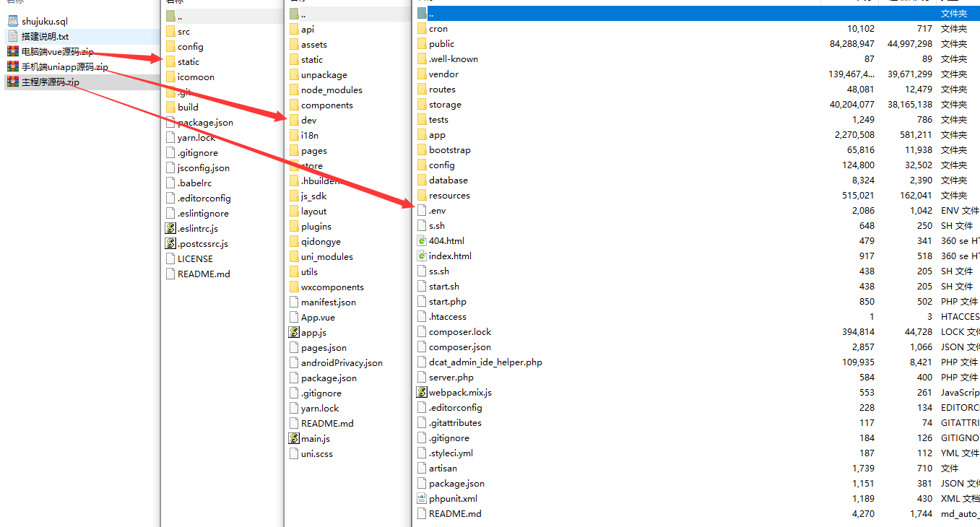Click the script icon beside app.js
Viewport: 980px width, 527px height.
(x=294, y=332)
